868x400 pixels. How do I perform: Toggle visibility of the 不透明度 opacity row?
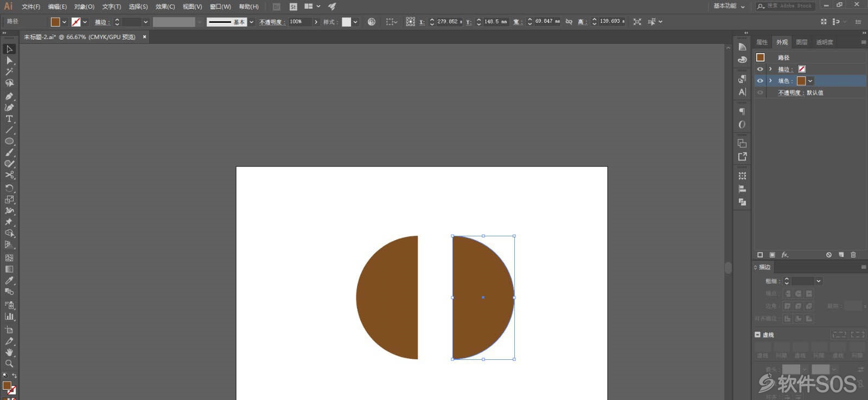(760, 93)
